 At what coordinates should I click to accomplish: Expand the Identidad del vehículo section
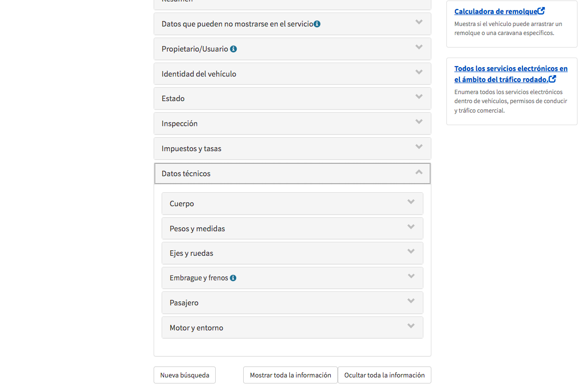[292, 74]
